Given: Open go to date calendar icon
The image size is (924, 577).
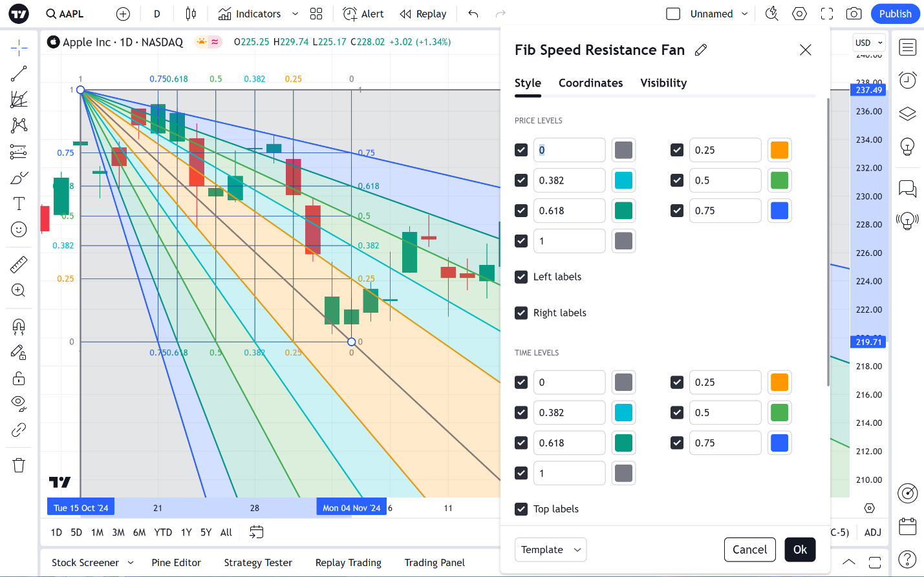Looking at the screenshot, I should pyautogui.click(x=257, y=532).
